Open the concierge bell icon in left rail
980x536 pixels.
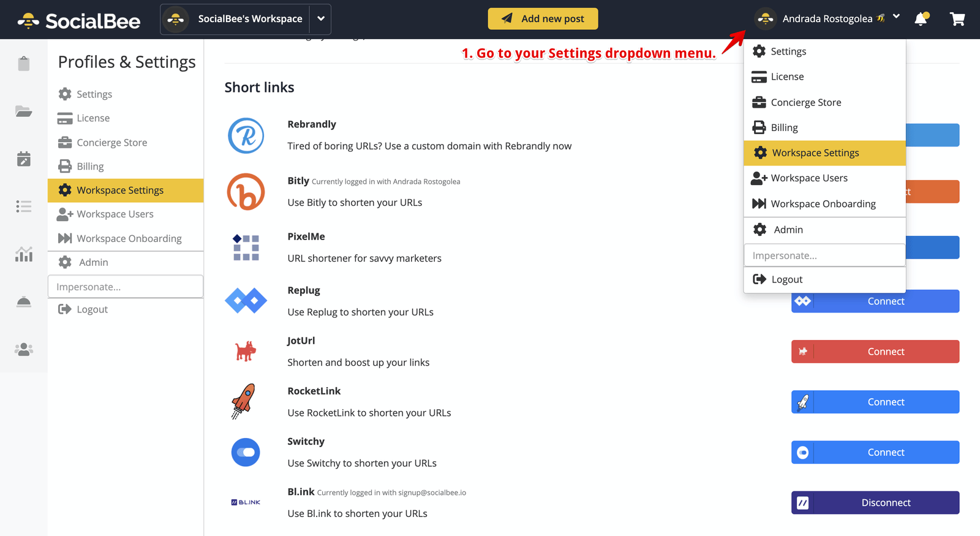coord(24,302)
